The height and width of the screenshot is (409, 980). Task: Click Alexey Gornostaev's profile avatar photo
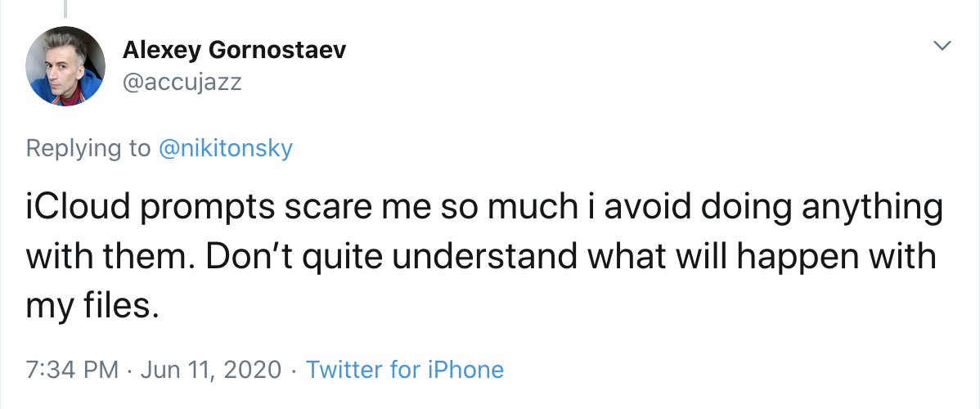[x=65, y=65]
